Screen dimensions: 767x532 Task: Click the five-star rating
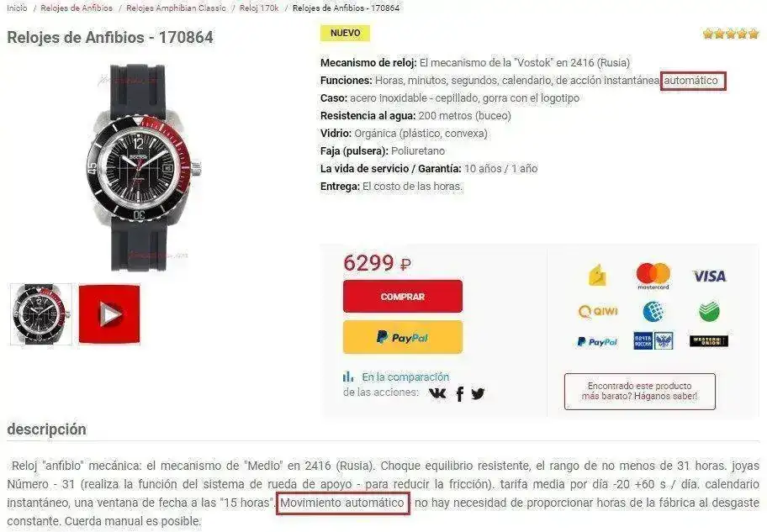[731, 34]
